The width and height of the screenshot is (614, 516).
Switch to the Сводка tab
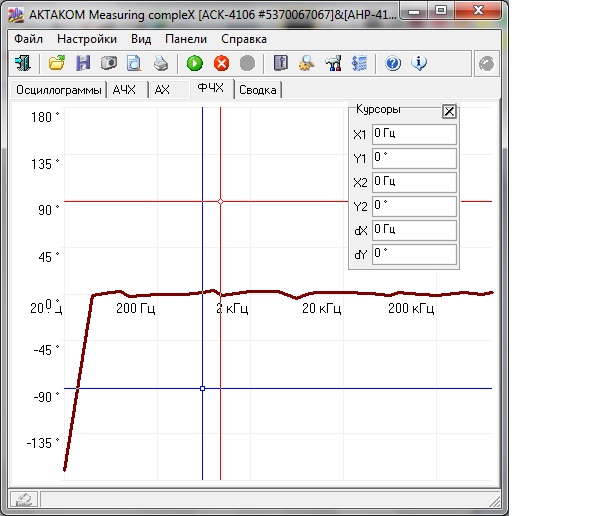258,90
